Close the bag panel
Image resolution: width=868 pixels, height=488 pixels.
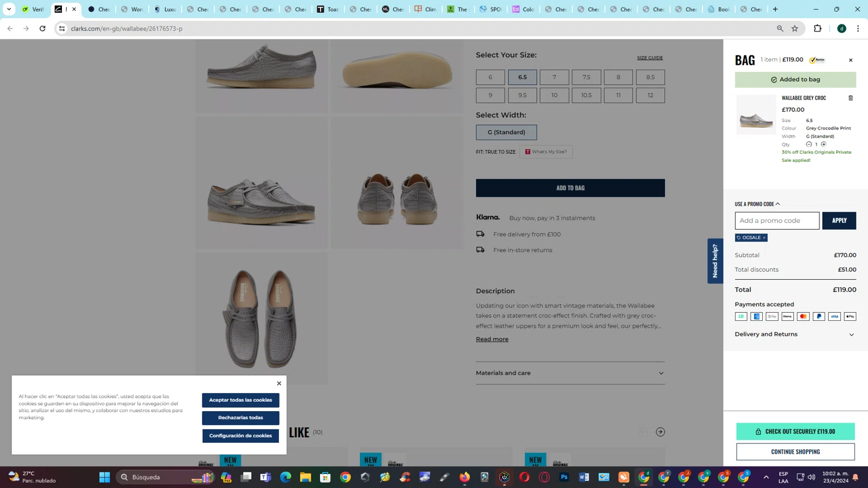coord(851,60)
